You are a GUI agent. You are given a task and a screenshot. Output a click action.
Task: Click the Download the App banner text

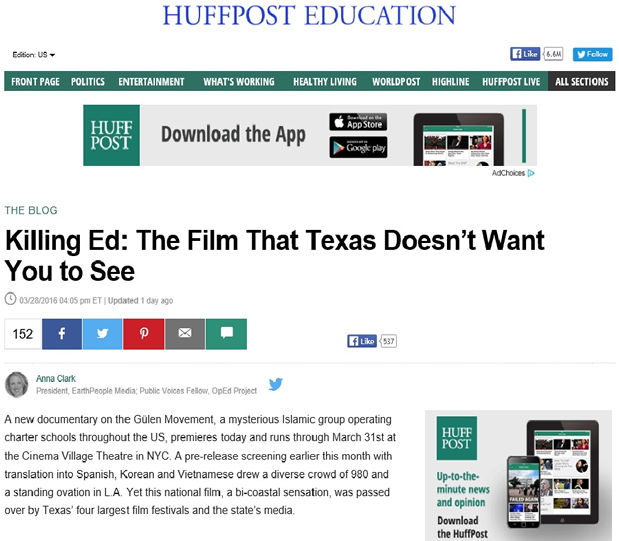click(233, 135)
